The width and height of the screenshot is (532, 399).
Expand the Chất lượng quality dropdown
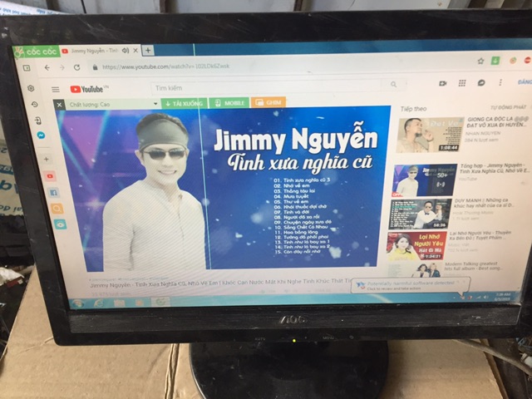pyautogui.click(x=155, y=104)
